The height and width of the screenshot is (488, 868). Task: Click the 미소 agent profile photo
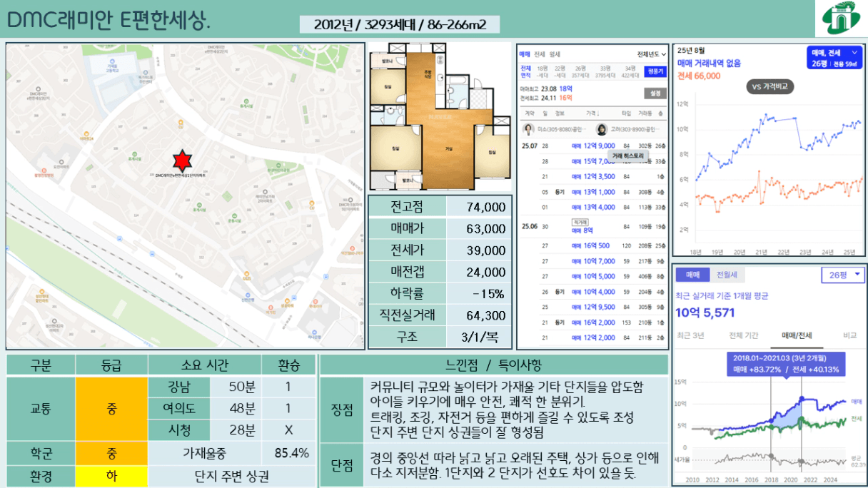529,129
